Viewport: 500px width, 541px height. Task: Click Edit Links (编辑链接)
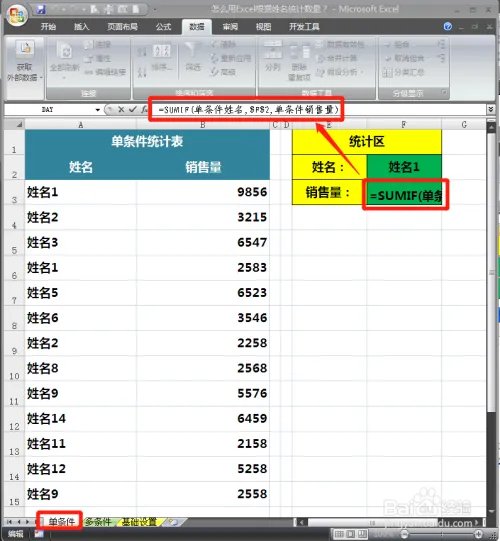tap(105, 72)
